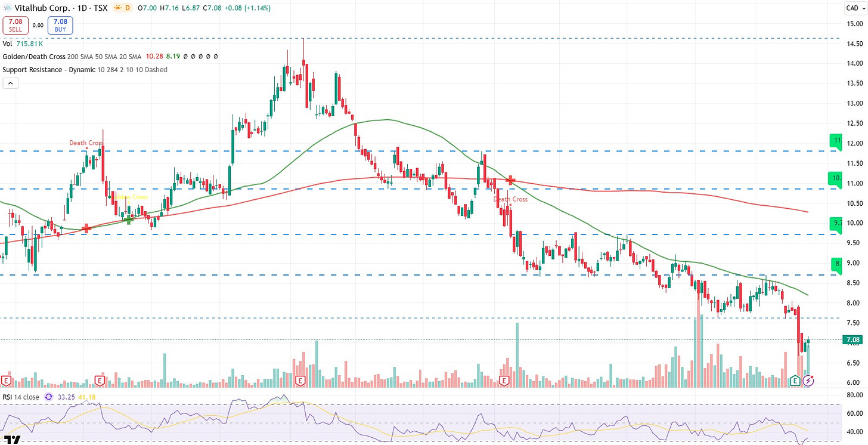This screenshot has width=868, height=445.
Task: Click the purple RSI refresh icon
Action: pyautogui.click(x=48, y=396)
